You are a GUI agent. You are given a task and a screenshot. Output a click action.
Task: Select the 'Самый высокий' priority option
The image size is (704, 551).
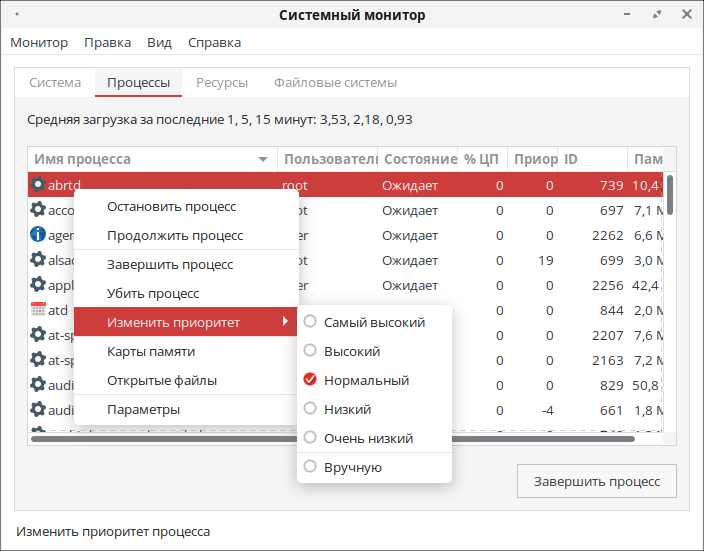click(x=374, y=322)
